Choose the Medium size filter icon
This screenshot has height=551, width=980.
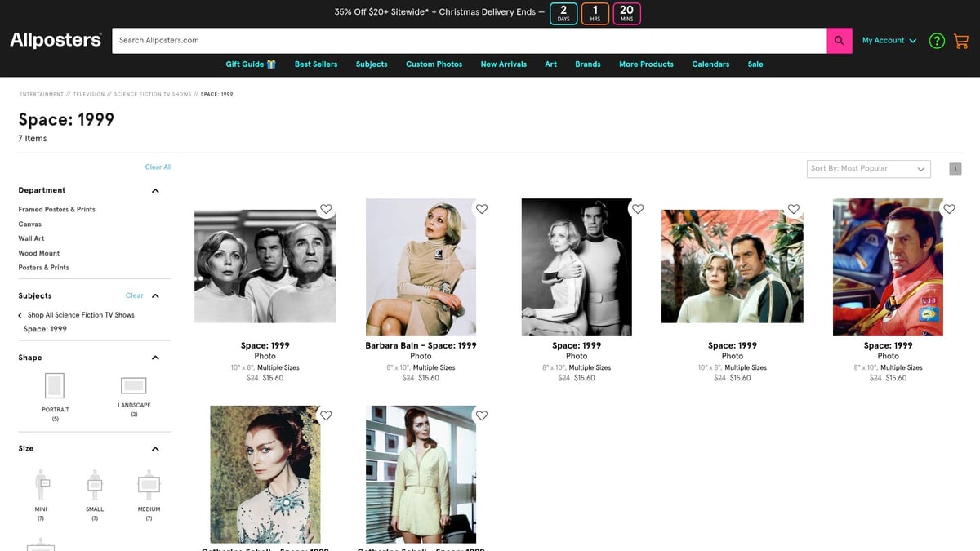click(x=149, y=485)
